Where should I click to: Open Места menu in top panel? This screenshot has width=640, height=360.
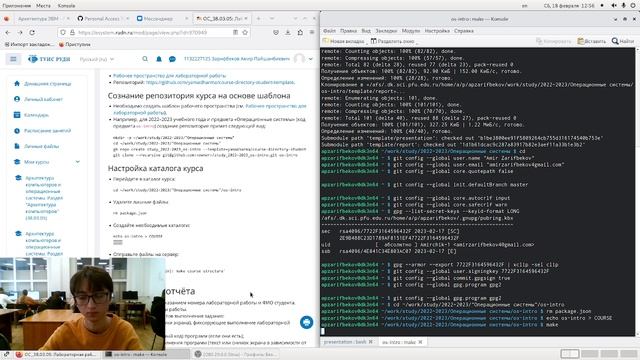click(43, 6)
